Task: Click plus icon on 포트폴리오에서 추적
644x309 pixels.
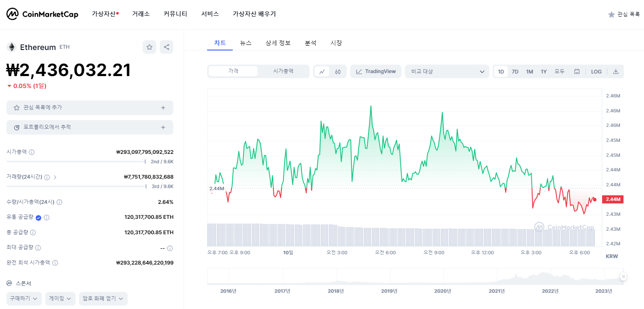Action: coord(163,127)
